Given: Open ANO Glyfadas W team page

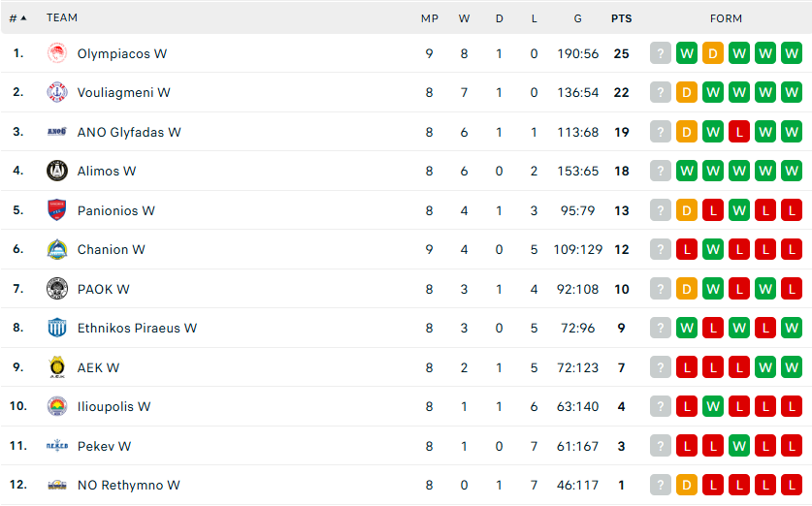Looking at the screenshot, I should pos(129,132).
